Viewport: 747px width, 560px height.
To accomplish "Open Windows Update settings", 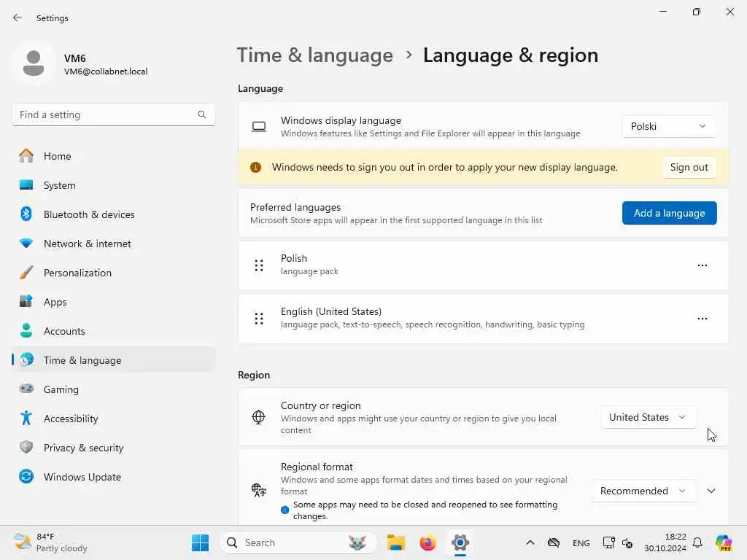I will pyautogui.click(x=114, y=477).
